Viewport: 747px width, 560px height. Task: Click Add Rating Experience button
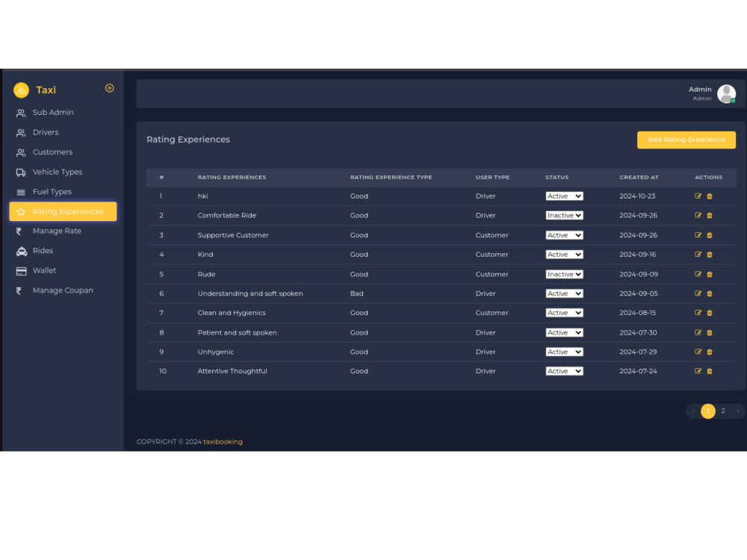686,140
